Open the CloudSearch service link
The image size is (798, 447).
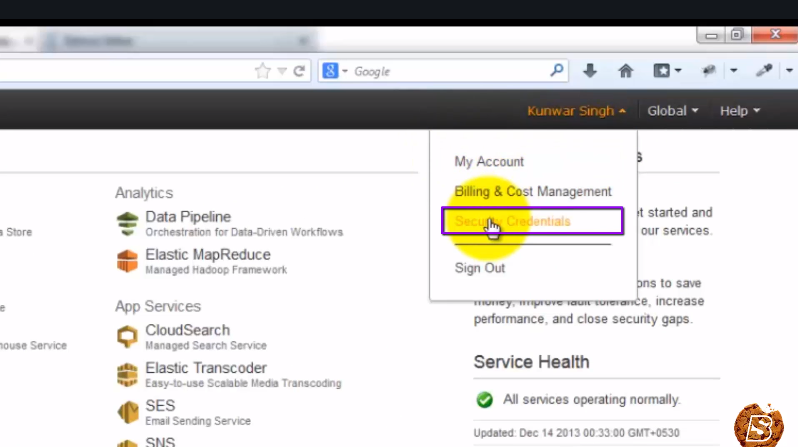(187, 330)
